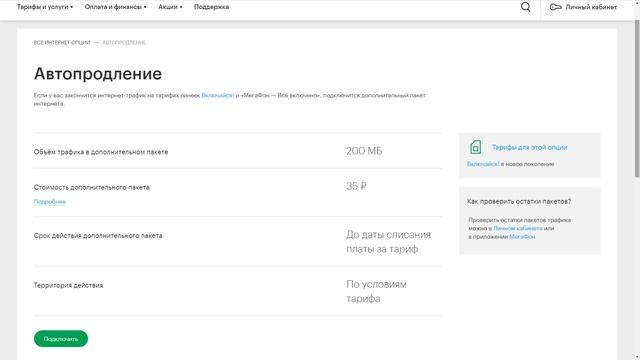Click the Объём трафика в дополнительном пакете label
Screen dimensions: 640x360
pos(101,152)
